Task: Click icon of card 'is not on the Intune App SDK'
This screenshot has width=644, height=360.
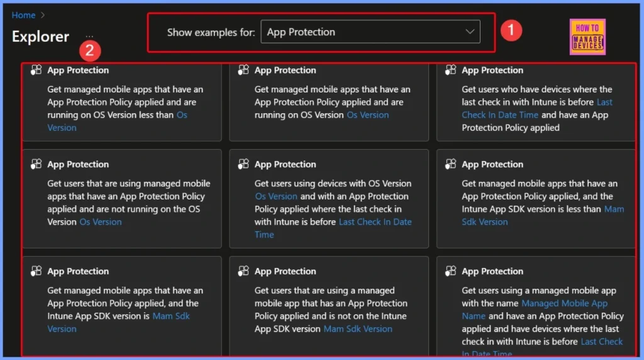Action: click(243, 271)
